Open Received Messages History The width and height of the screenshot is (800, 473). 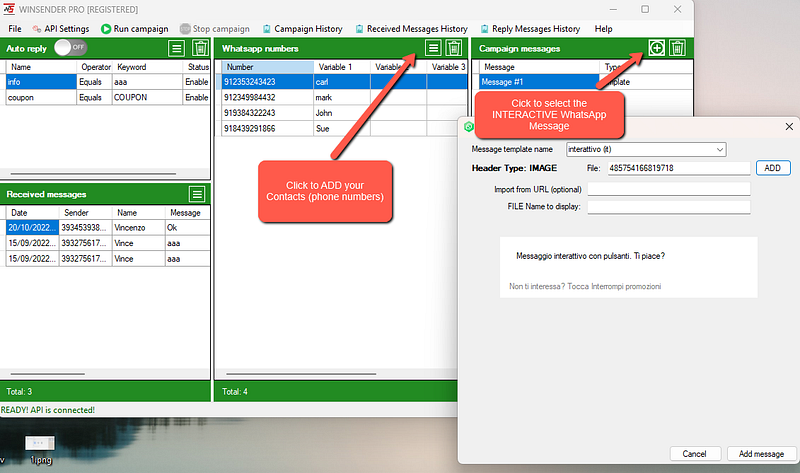pyautogui.click(x=411, y=29)
